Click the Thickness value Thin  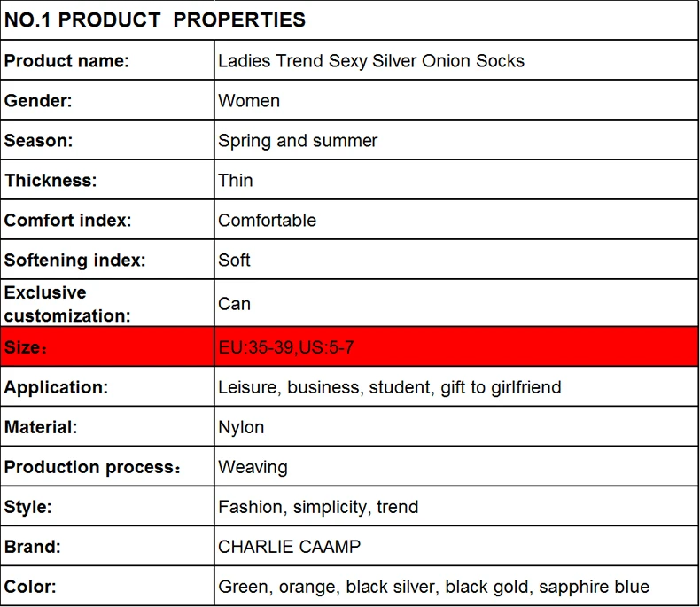pos(236,180)
